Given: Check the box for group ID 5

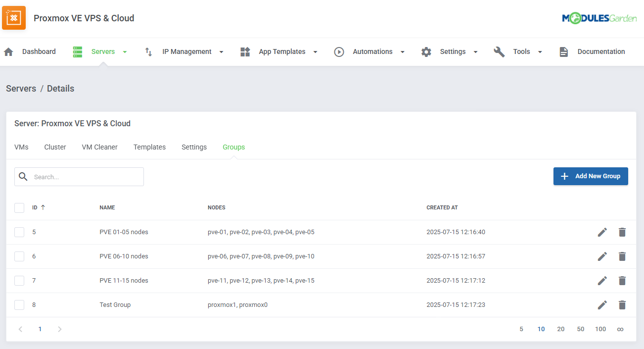Looking at the screenshot, I should click(x=19, y=232).
